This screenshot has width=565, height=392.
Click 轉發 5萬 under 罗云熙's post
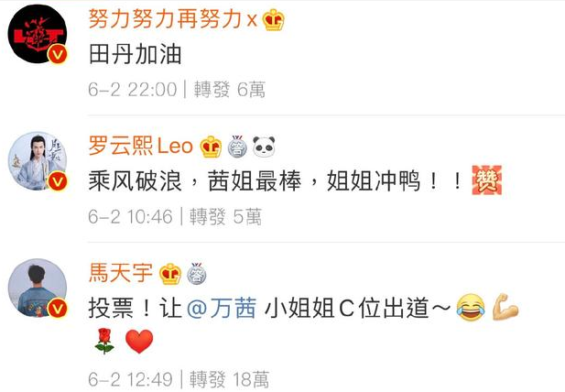[x=225, y=216]
